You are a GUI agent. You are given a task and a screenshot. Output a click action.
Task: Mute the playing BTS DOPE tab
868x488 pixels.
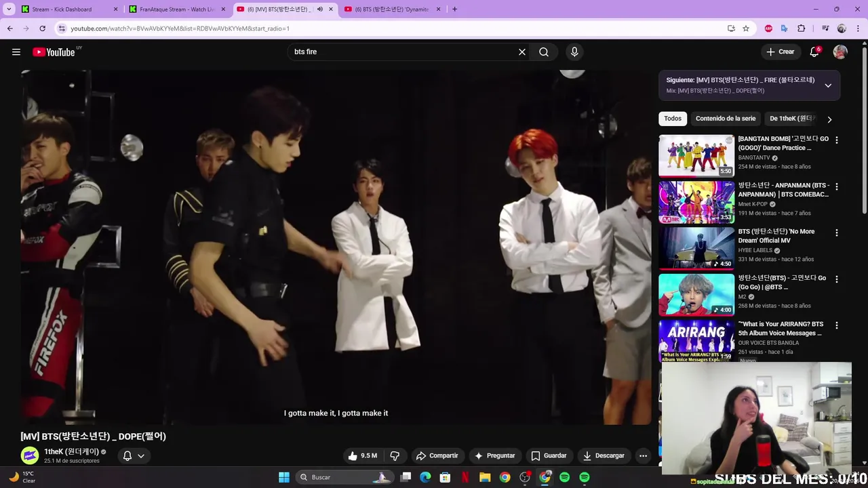(x=320, y=9)
